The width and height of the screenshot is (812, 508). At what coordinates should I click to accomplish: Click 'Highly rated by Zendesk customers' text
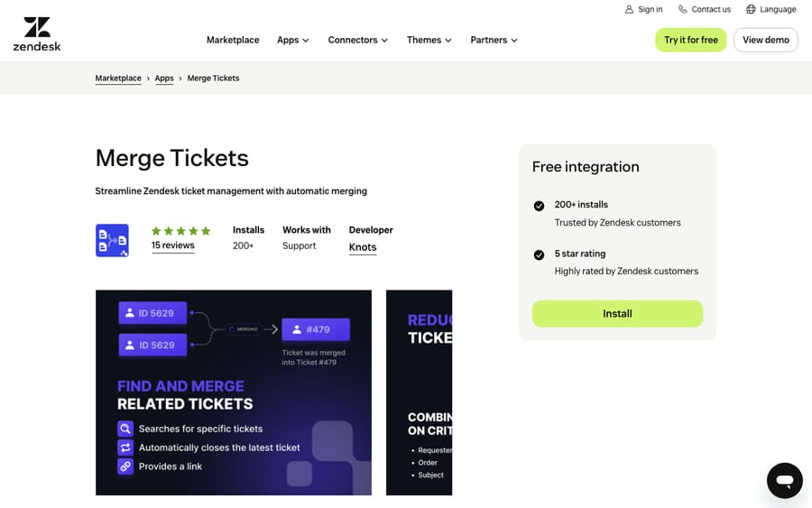pyautogui.click(x=626, y=271)
